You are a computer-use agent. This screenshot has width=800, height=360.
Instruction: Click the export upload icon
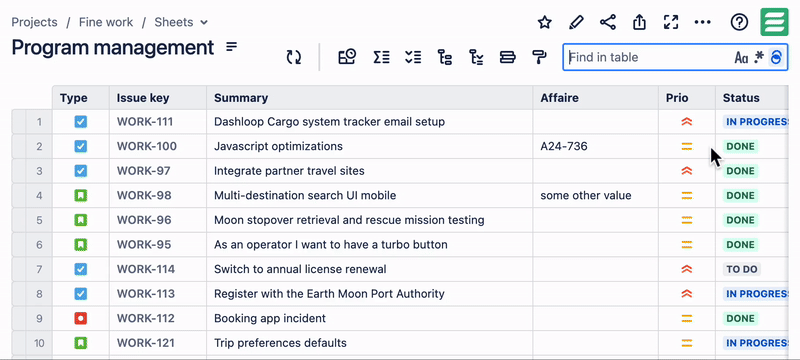coord(639,22)
